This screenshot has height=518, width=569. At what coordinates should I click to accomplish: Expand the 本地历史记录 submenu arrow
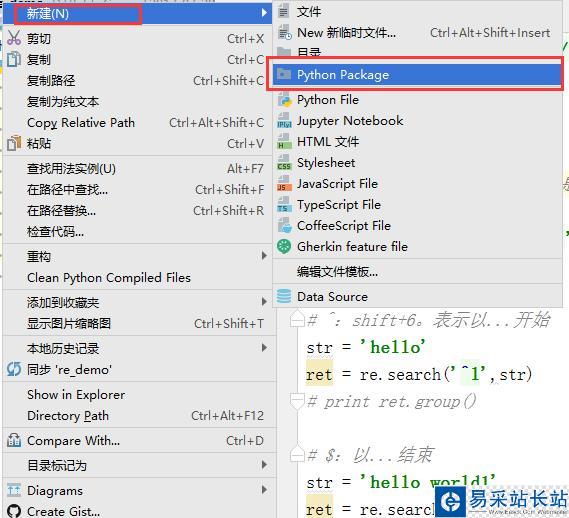264,348
